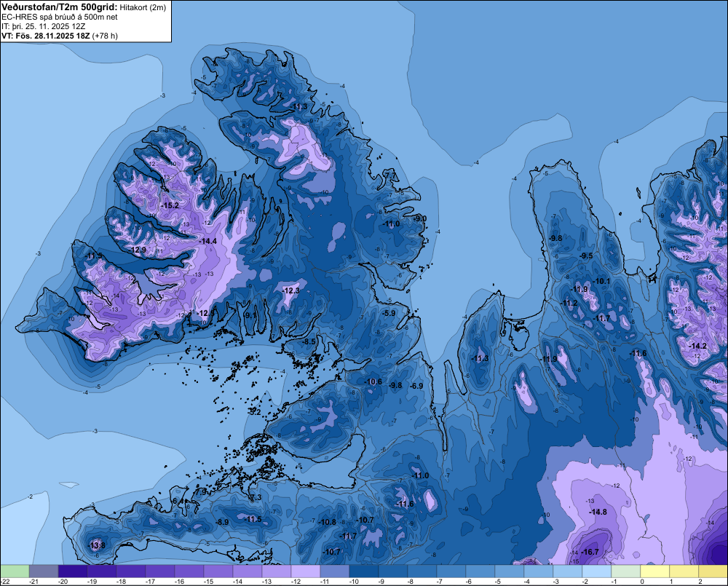Click the legend tick label -13
This screenshot has height=586, width=728.
[266, 582]
